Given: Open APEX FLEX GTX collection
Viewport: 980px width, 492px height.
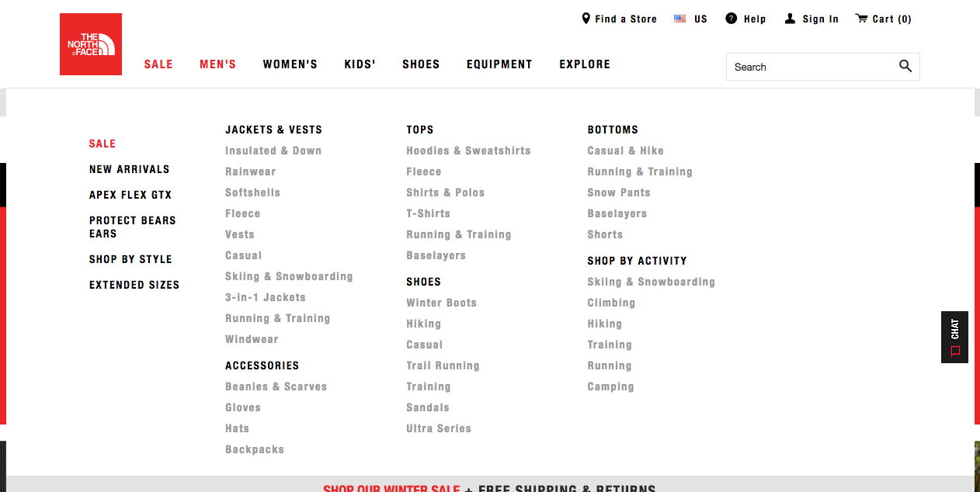Looking at the screenshot, I should (x=130, y=195).
